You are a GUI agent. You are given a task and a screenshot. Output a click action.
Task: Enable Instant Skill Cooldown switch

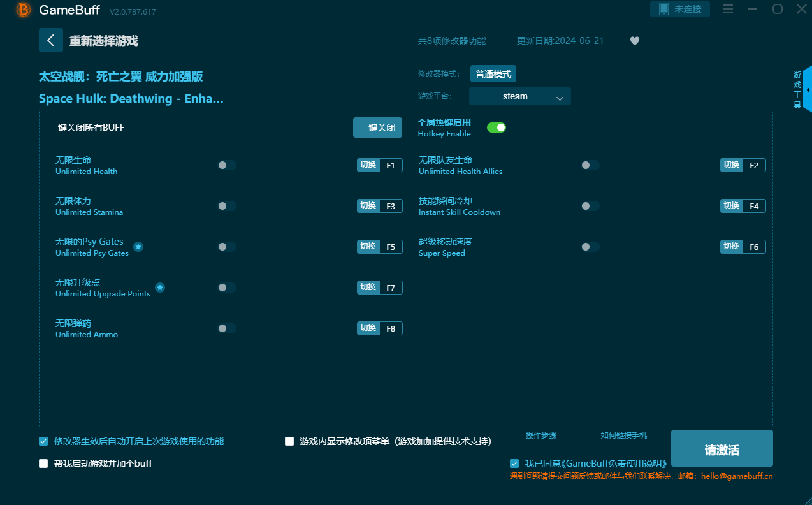590,206
